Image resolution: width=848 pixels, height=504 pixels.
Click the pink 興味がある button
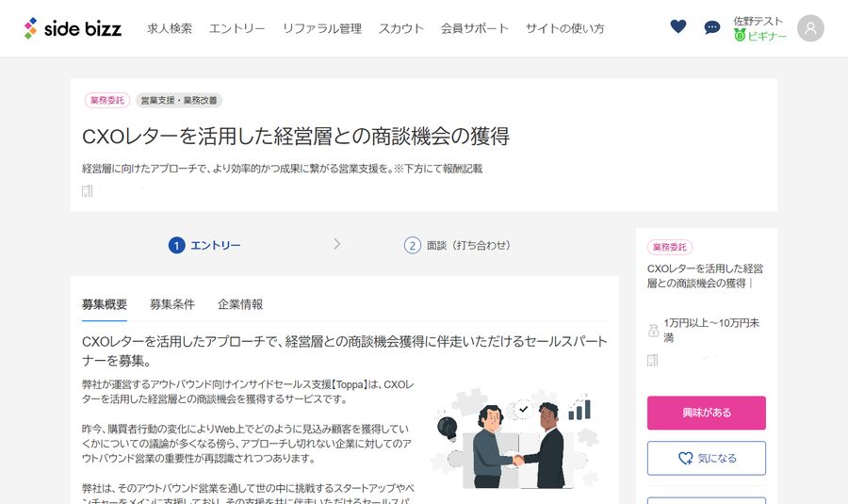pos(707,413)
